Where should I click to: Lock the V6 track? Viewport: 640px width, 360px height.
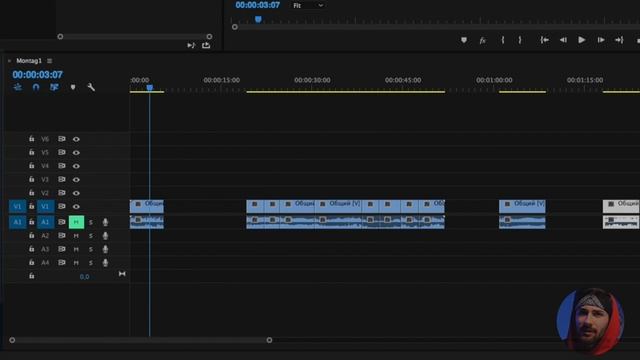tap(31, 139)
